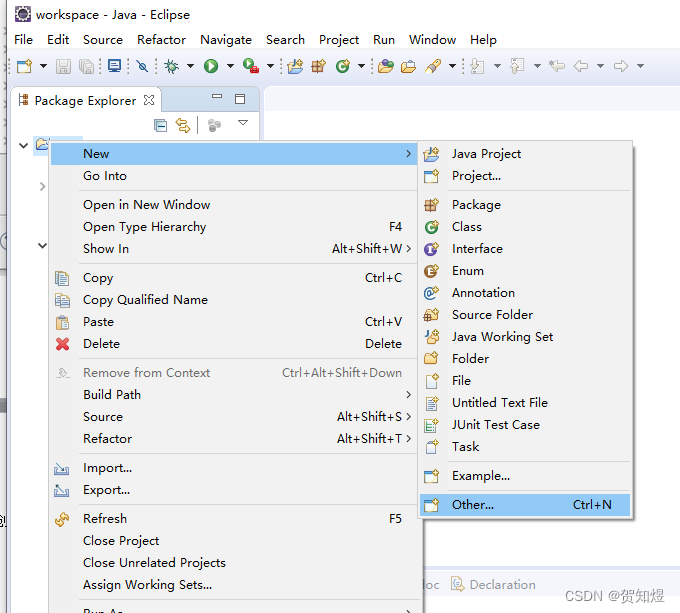Click the Search flashlight toolbar icon
This screenshot has height=613, width=680.
[x=433, y=66]
